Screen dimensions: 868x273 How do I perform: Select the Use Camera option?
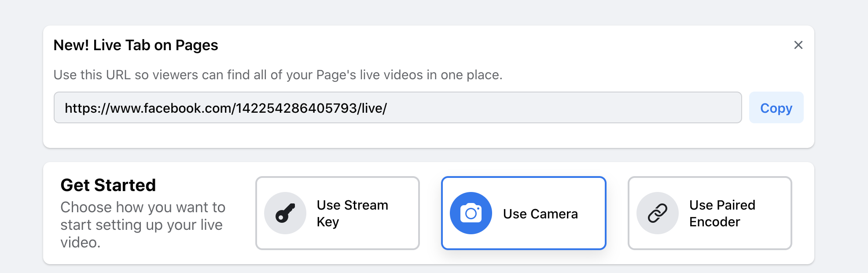[524, 213]
